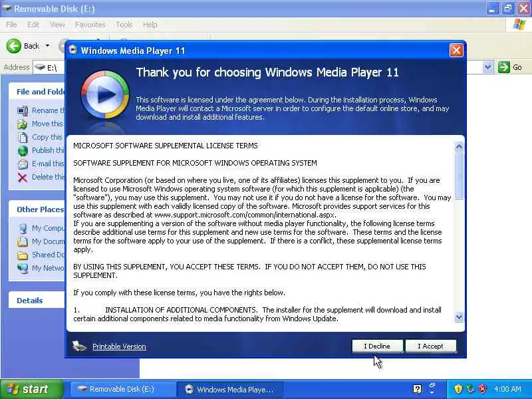
Task: Select the Delete this file link
Action: [48, 177]
